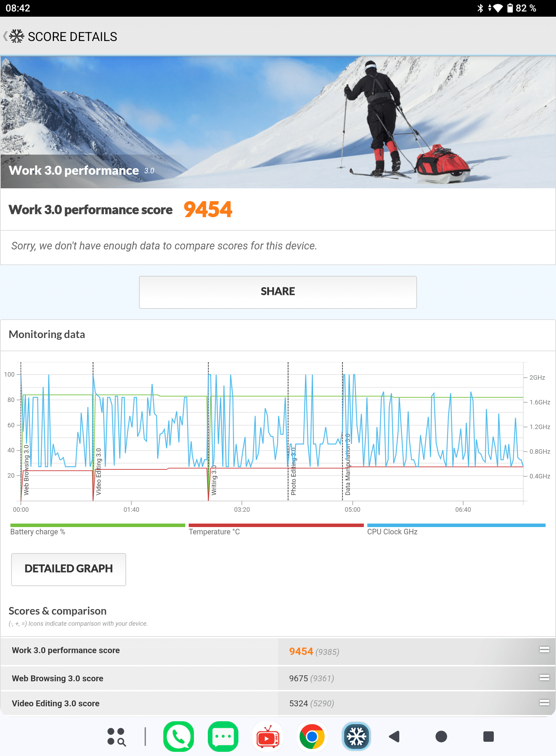The height and width of the screenshot is (756, 556).
Task: Launch the green Phone app in the taskbar
Action: (179, 737)
